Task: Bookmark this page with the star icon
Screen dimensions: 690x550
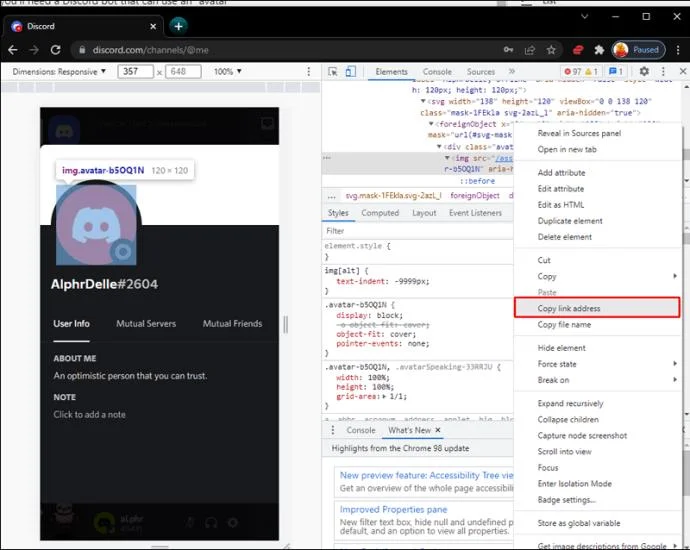Action: coord(551,50)
